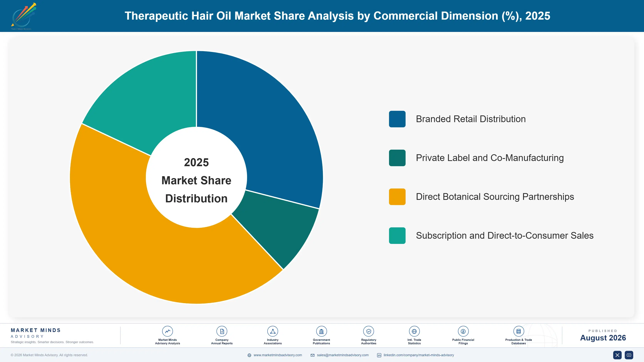Click the Market Minds Advisory logo in header
The image size is (644, 362).
coord(23,16)
